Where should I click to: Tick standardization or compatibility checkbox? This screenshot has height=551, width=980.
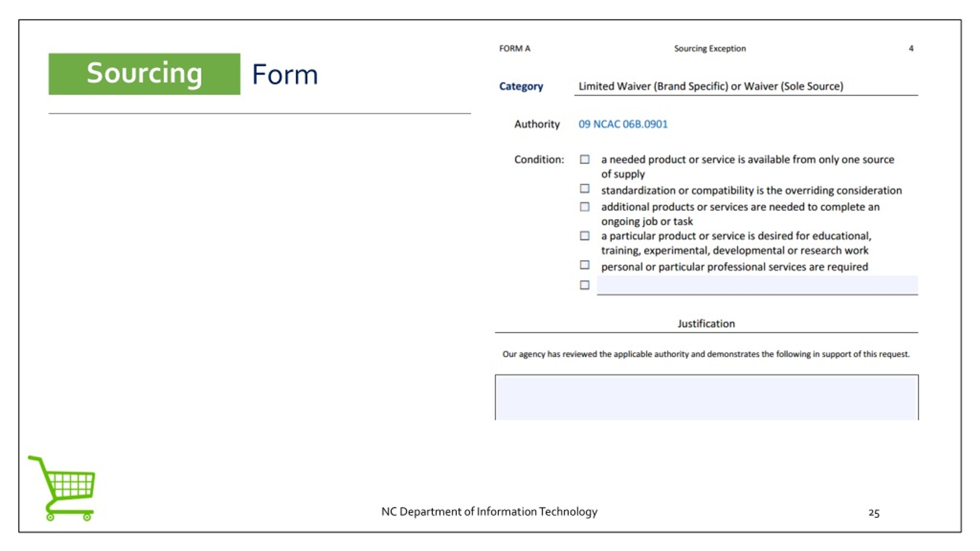click(585, 189)
